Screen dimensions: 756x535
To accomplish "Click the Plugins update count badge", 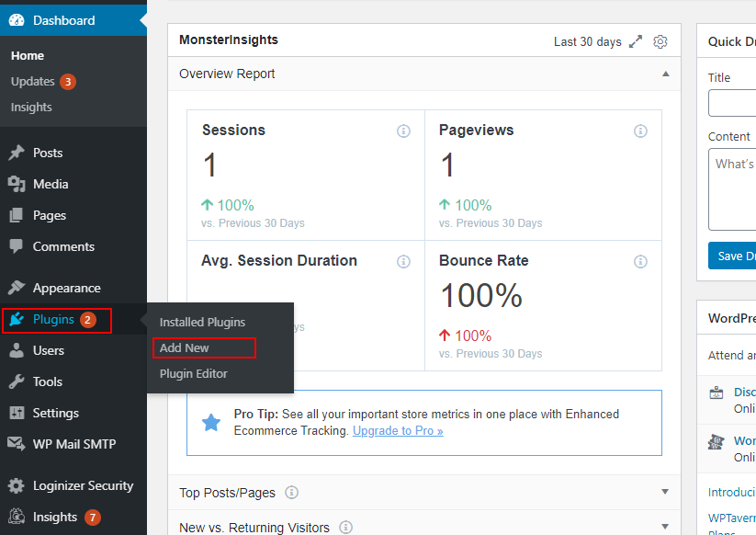I will (x=88, y=319).
